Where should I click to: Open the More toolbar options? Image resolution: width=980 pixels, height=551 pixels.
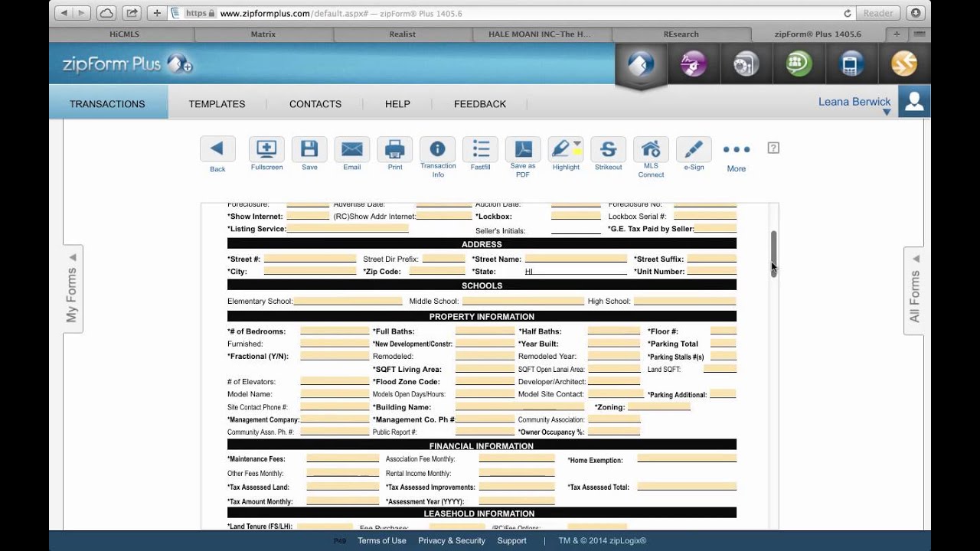coord(737,150)
